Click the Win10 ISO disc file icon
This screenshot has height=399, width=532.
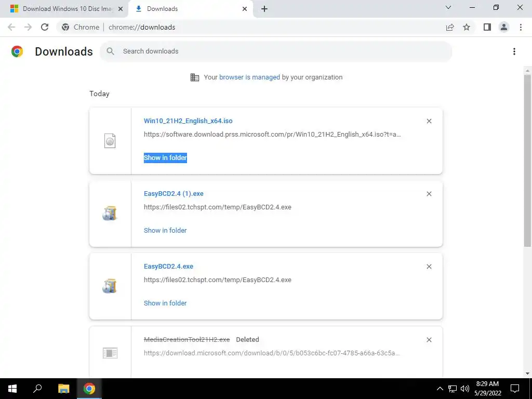pyautogui.click(x=110, y=141)
